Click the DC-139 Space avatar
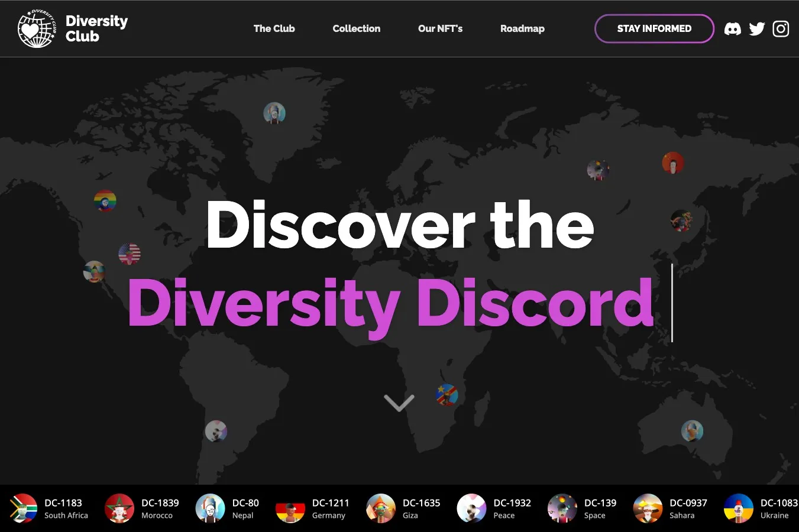Viewport: 799px width, 532px height. [562, 508]
